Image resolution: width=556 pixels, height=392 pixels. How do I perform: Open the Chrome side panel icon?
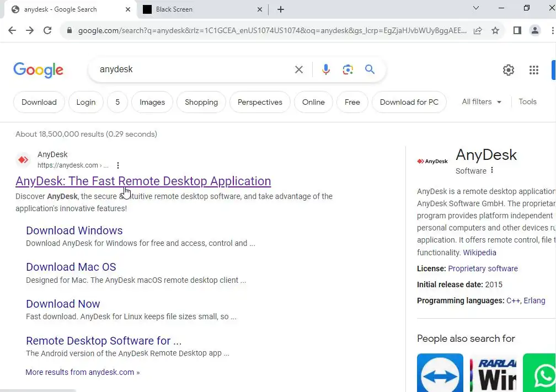pyautogui.click(x=517, y=30)
